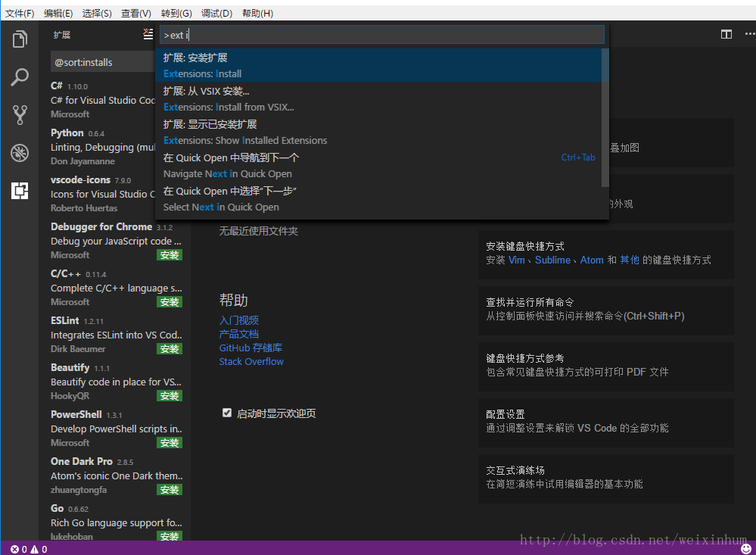Viewport: 756px width, 555px height.
Task: Open 键盘快捷方式参考 card
Action: point(606,366)
